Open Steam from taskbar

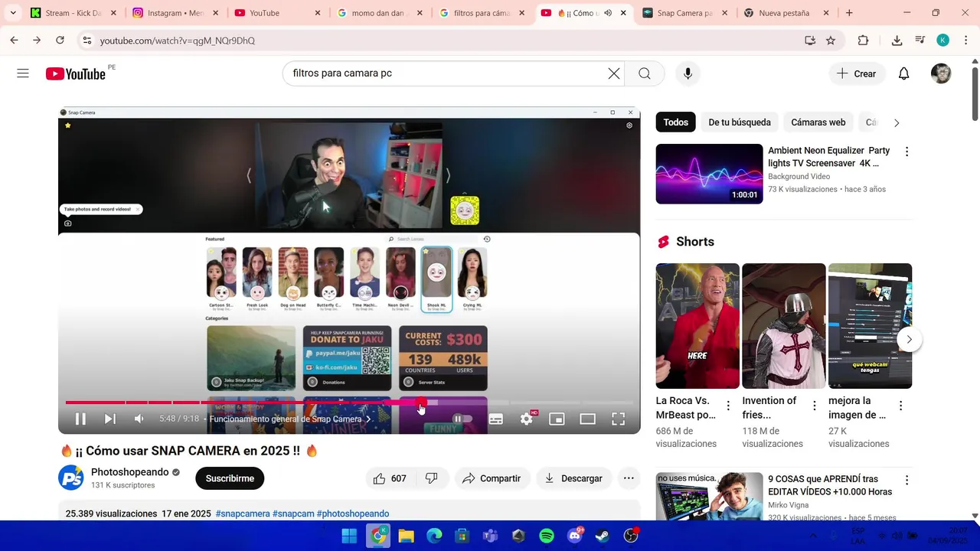coord(603,536)
